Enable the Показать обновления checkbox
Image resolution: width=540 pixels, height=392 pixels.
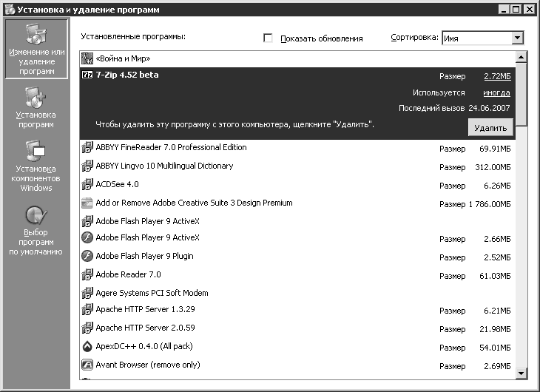(268, 38)
